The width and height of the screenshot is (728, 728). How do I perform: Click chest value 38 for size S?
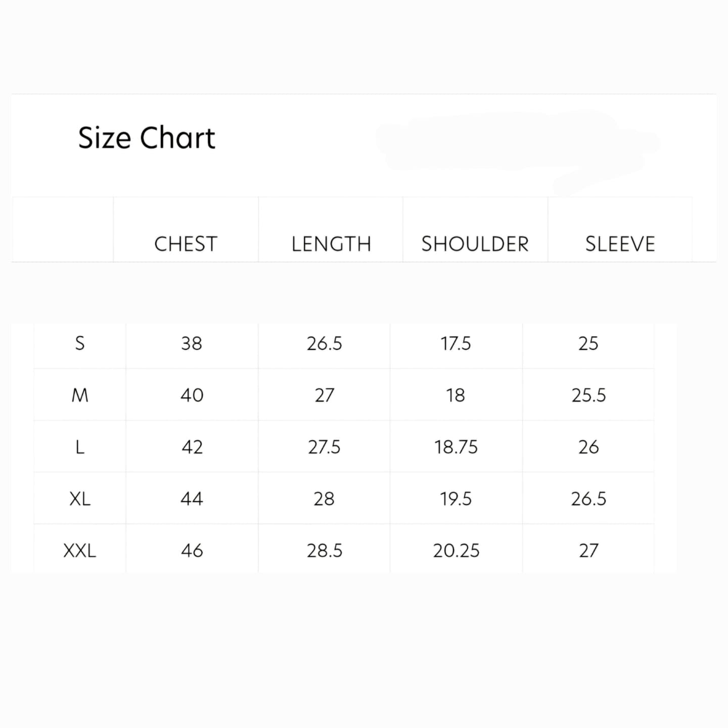[x=192, y=343]
